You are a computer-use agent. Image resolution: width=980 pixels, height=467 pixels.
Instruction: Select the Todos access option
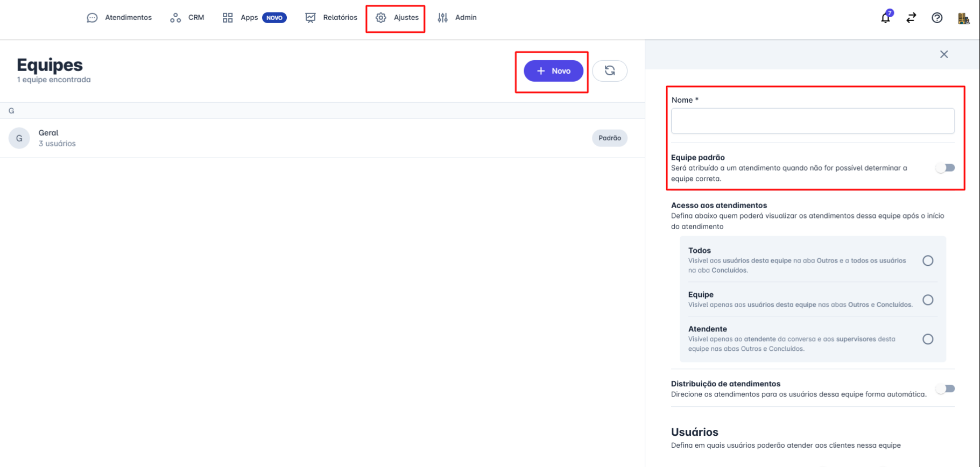pyautogui.click(x=928, y=261)
